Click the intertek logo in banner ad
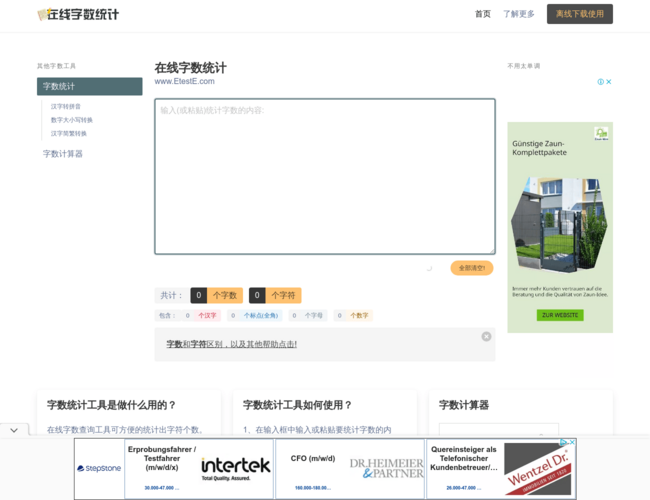The width and height of the screenshot is (650, 500). tap(235, 466)
